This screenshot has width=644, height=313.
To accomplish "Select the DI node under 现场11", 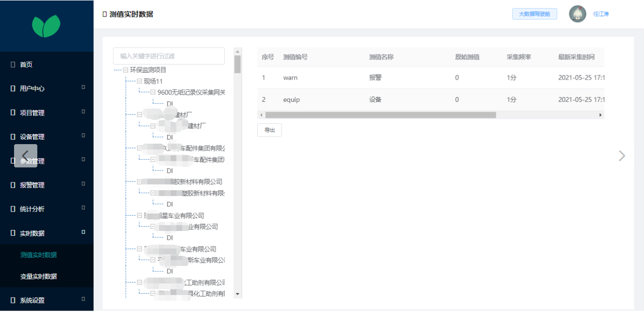I will point(170,103).
